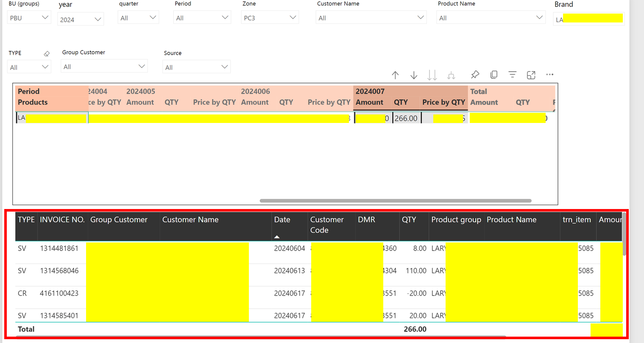The image size is (644, 343).
Task: Sort by Customer Code column header
Action: pyautogui.click(x=327, y=225)
